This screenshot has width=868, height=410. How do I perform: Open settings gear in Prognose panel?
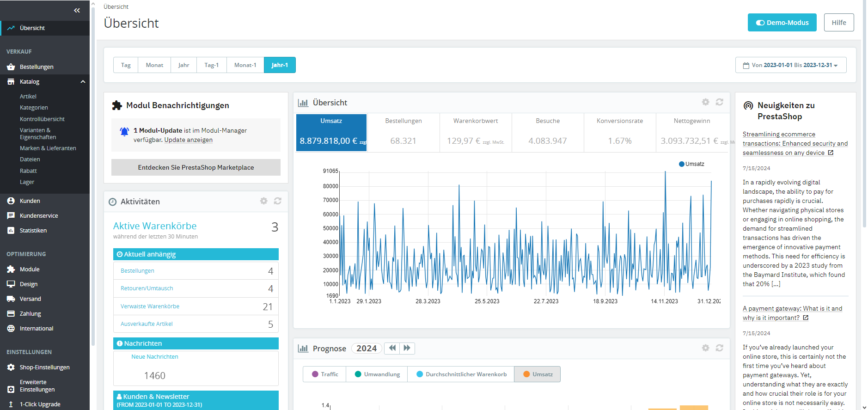(x=706, y=348)
